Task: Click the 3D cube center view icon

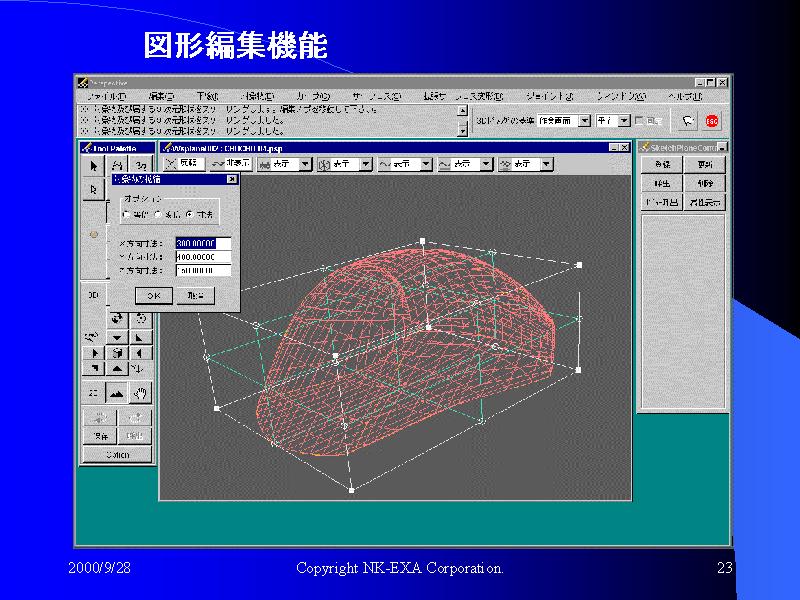Action: pyautogui.click(x=117, y=353)
